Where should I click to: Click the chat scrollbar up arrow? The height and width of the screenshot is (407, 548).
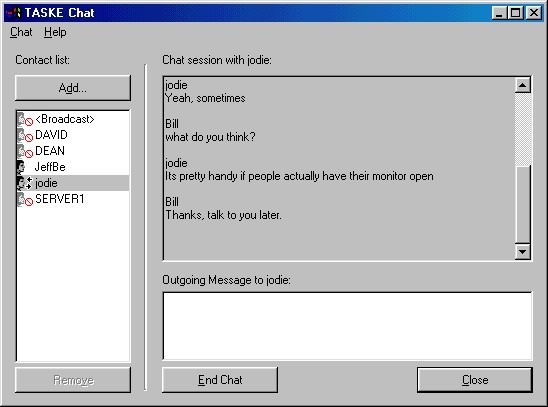(523, 85)
